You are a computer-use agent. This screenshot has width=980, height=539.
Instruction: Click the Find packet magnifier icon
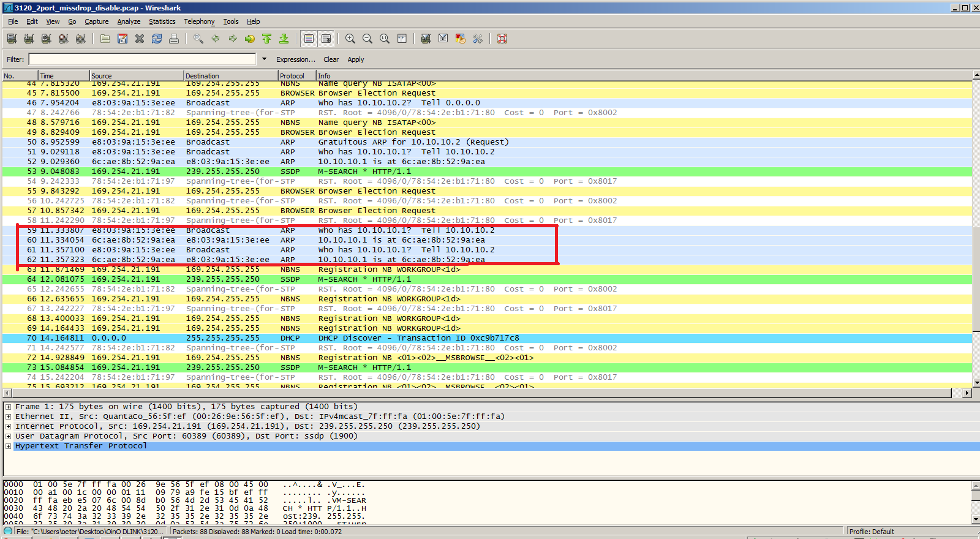(x=198, y=39)
